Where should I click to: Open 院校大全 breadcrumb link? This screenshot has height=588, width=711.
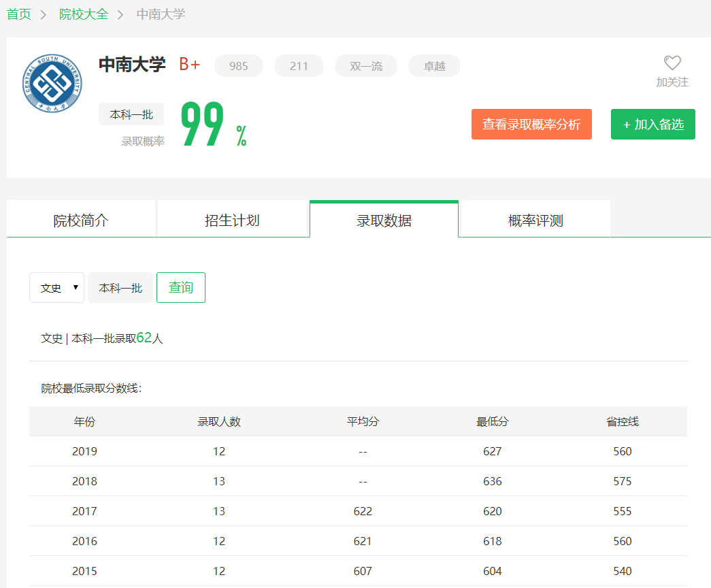[84, 14]
